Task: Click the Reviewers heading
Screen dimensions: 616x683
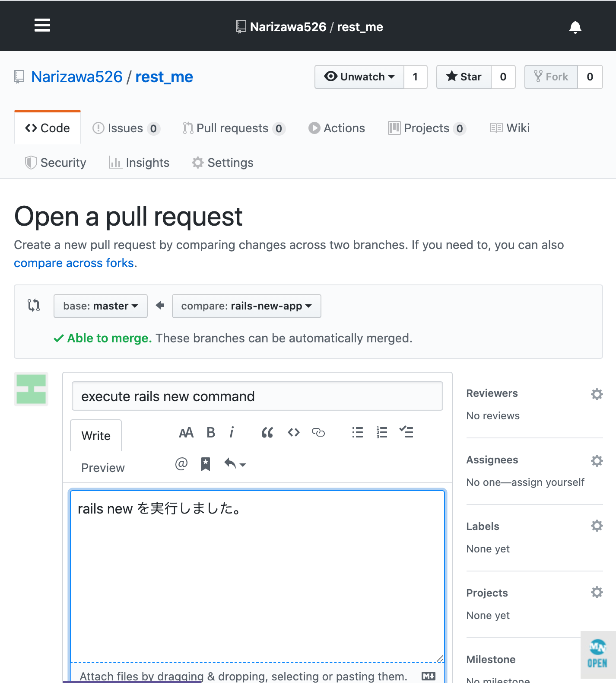Action: [x=492, y=393]
